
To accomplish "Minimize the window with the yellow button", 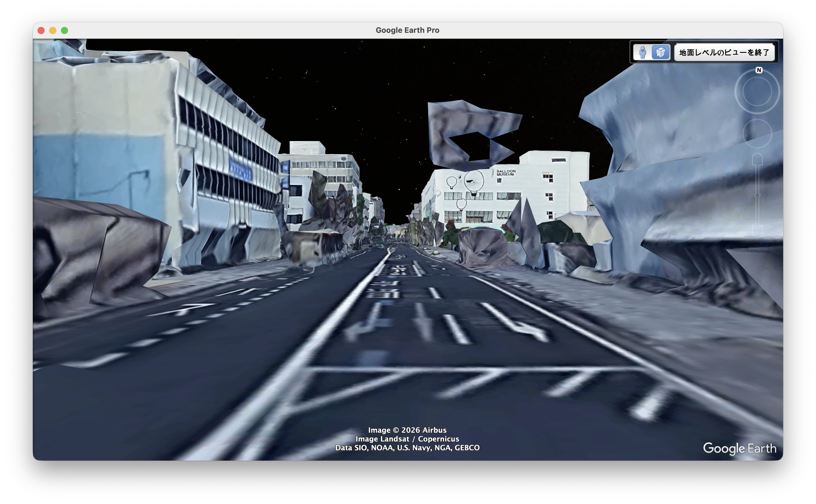I will (53, 30).
